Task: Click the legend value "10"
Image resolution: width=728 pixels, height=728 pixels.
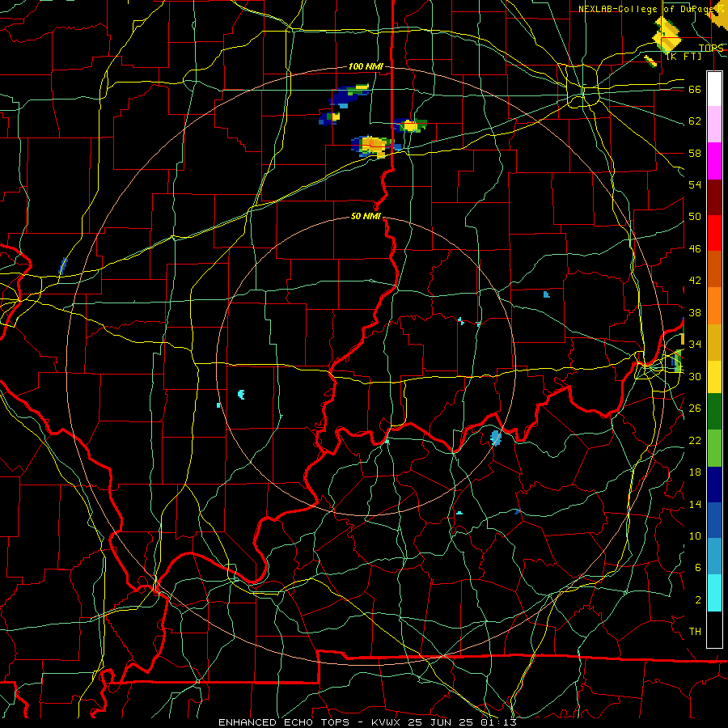Action: [x=695, y=535]
